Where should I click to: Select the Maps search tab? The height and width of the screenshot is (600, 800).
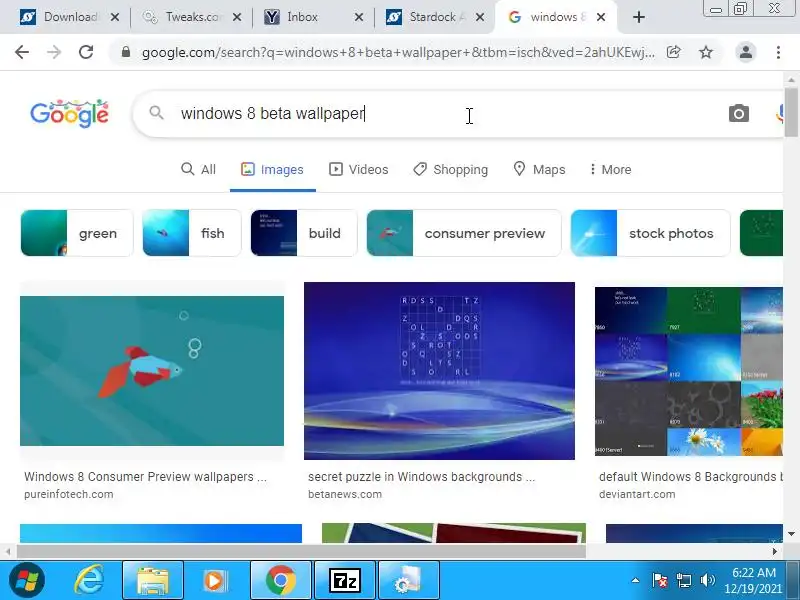pos(539,169)
